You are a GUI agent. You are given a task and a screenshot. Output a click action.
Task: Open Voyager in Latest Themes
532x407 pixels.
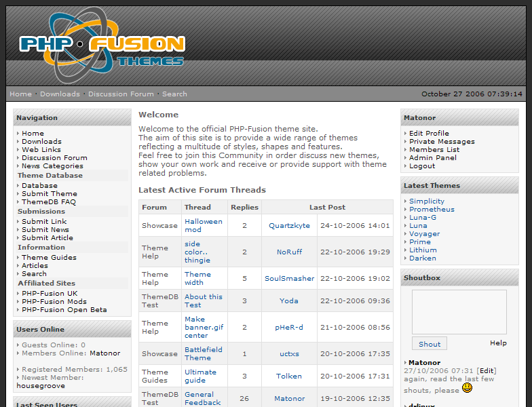[425, 233]
